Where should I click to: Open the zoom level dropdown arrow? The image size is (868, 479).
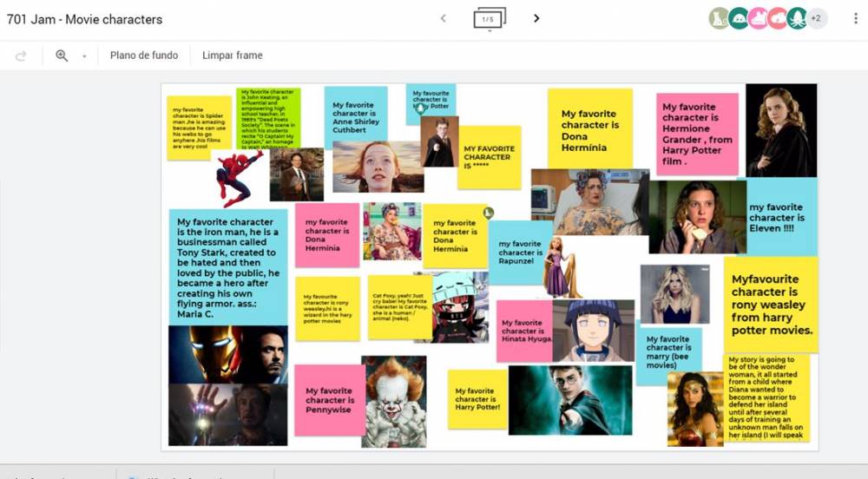point(84,56)
